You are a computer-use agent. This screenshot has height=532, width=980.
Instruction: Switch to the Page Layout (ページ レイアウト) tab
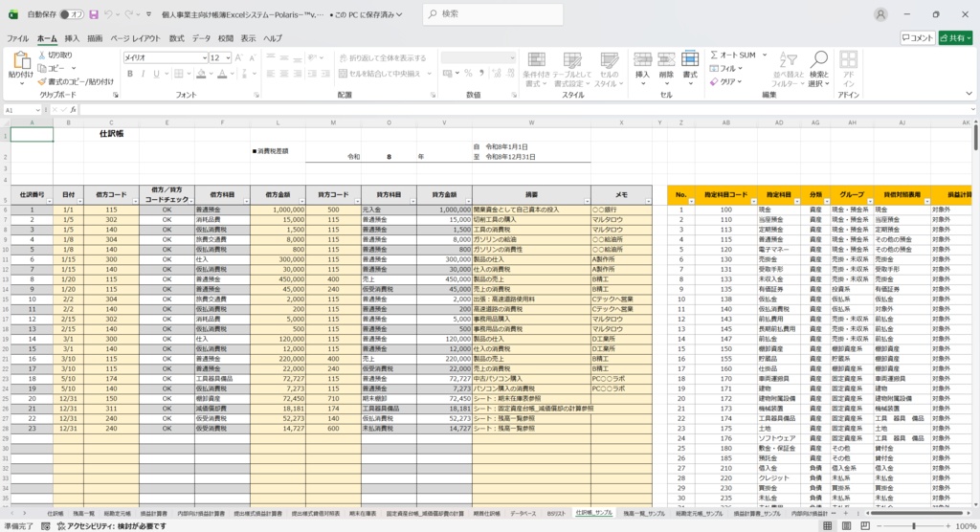click(x=135, y=38)
